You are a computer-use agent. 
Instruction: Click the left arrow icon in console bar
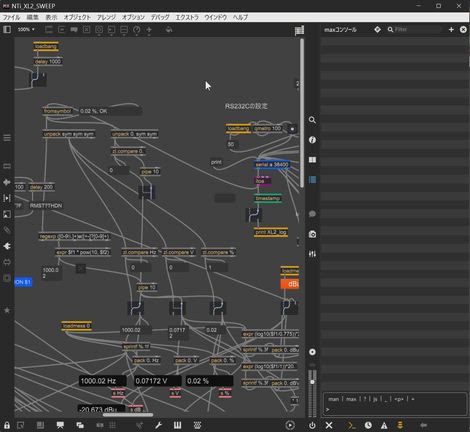pos(423,425)
